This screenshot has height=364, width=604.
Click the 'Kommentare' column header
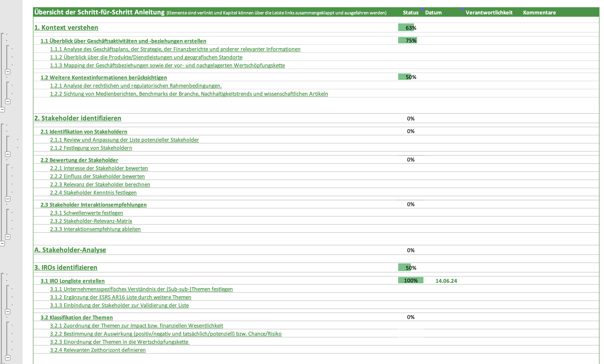539,12
